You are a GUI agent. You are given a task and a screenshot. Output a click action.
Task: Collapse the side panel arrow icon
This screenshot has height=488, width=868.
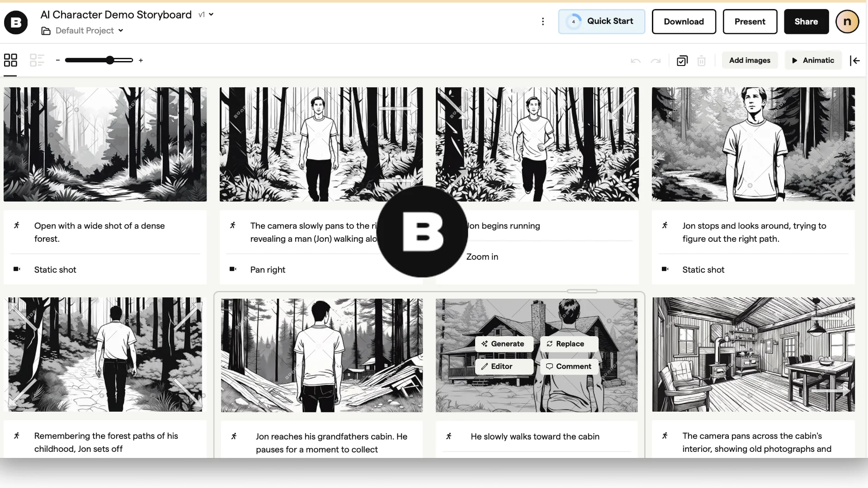(x=854, y=61)
